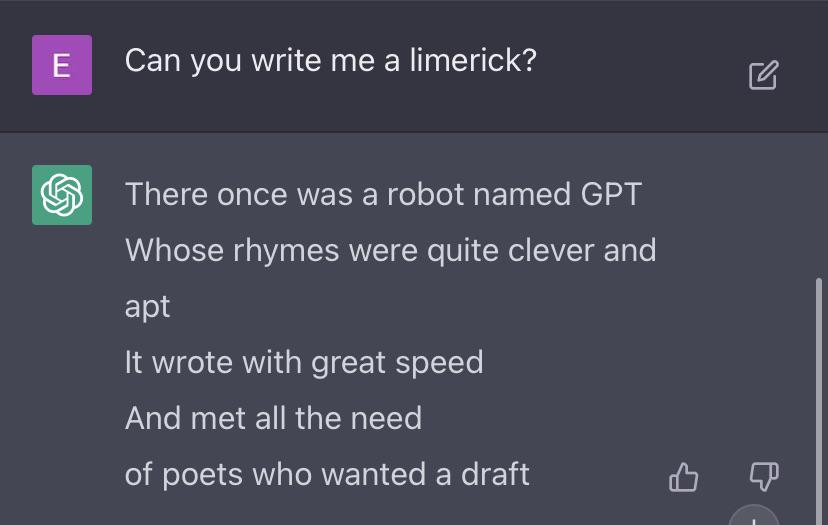
Task: Click the line "of poets who wanted a draft"
Action: [x=327, y=473]
